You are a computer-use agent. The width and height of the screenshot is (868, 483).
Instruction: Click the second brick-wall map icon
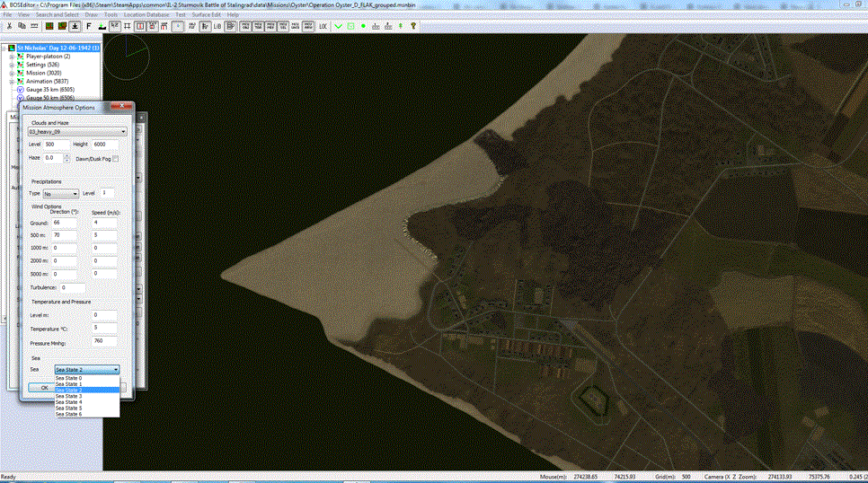point(62,26)
